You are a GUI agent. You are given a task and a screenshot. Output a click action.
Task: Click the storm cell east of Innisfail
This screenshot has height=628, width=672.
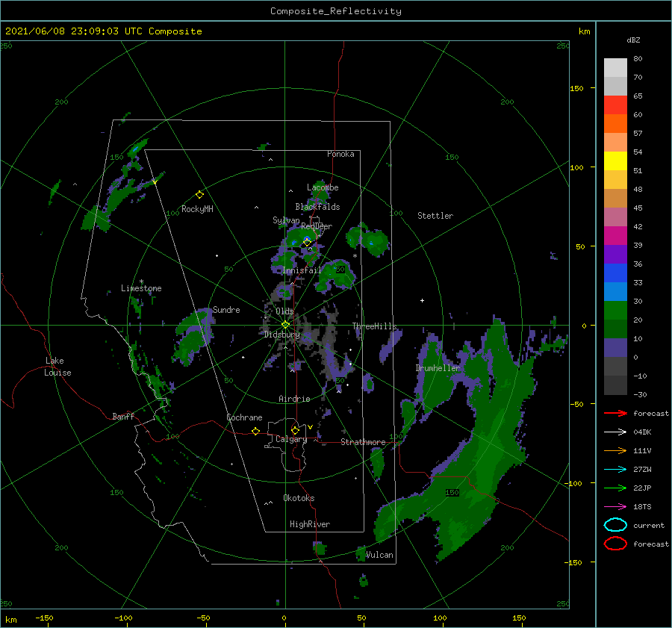click(336, 276)
